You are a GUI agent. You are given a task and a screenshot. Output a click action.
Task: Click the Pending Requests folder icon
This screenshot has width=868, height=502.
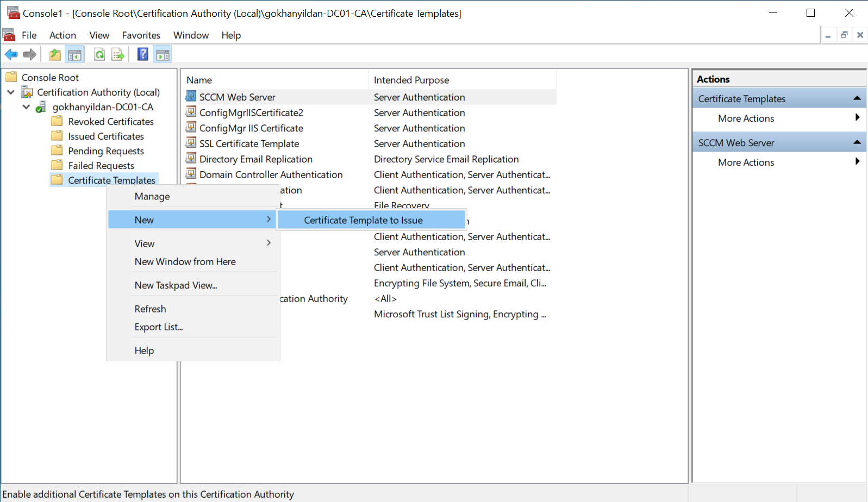pyautogui.click(x=57, y=150)
